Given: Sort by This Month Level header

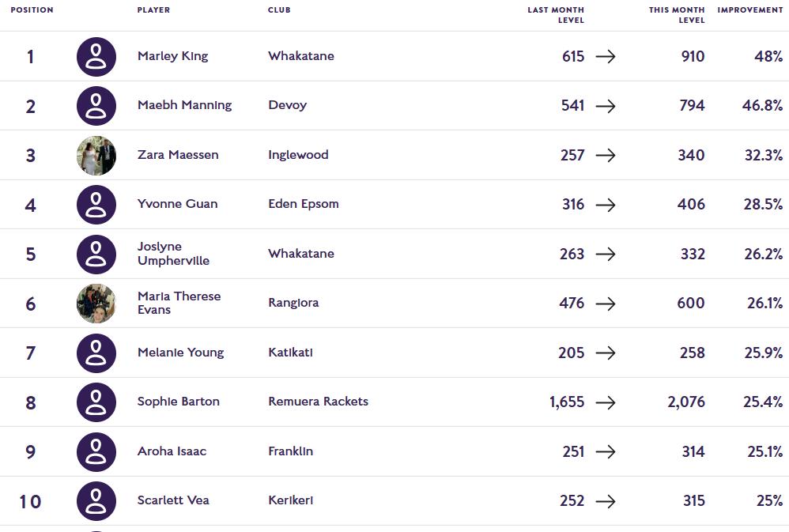Looking at the screenshot, I should coord(677,15).
